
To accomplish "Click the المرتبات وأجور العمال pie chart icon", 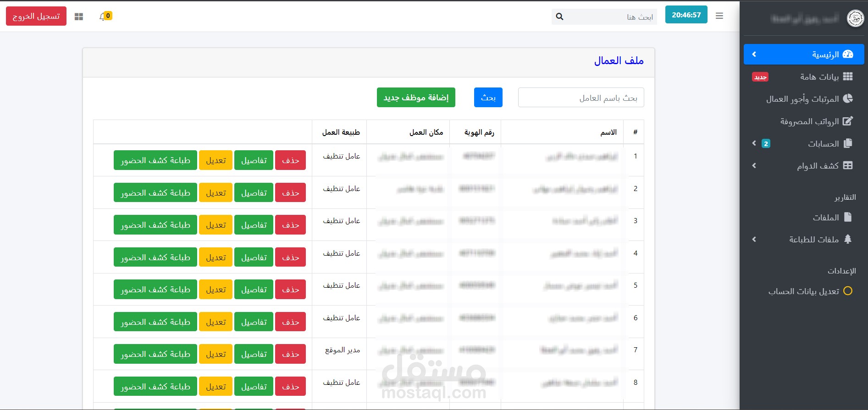I will tap(848, 98).
